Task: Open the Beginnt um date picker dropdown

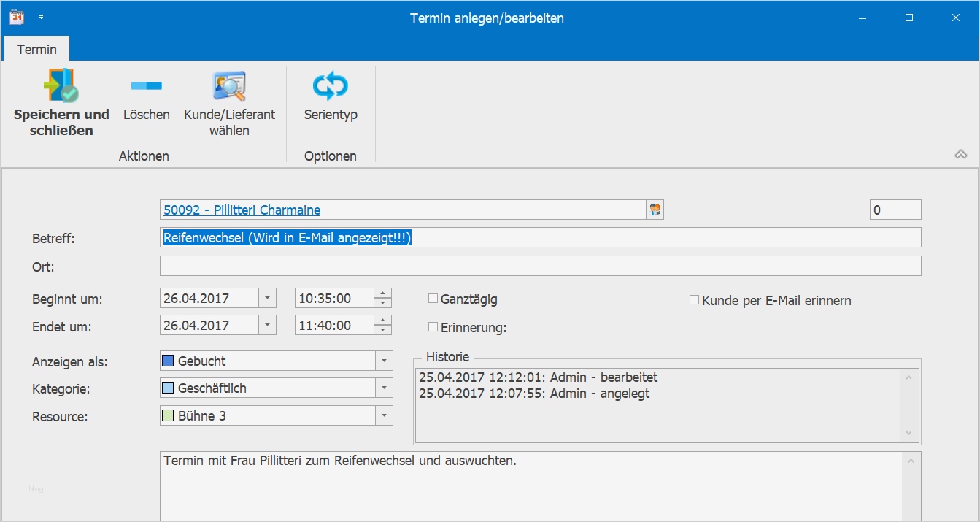Action: point(267,296)
